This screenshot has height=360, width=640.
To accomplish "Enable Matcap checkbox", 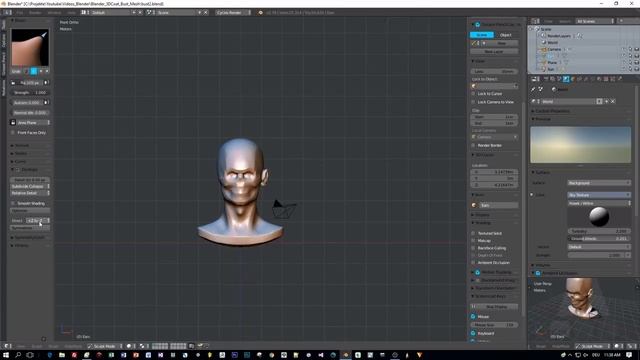I will pos(473,241).
